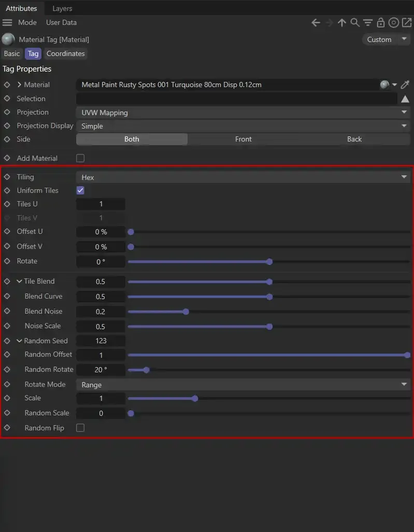This screenshot has width=414, height=532.
Task: Click keyframe diamond next to Random Rotate
Action: pos(7,370)
